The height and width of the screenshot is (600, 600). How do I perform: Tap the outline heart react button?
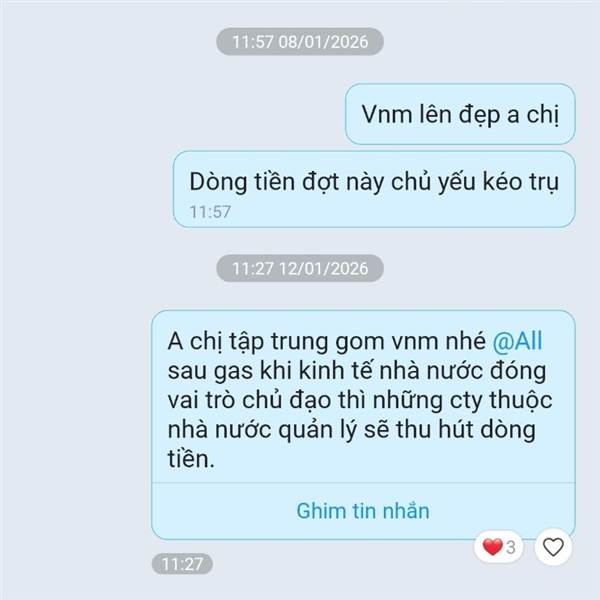(x=553, y=547)
